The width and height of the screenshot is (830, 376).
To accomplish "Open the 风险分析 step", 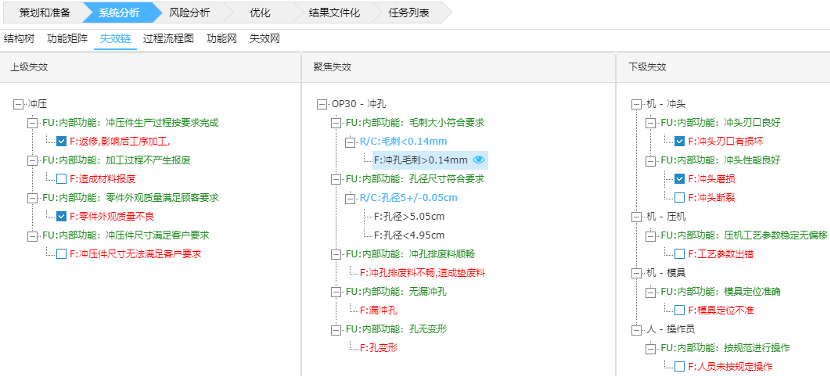I will 190,13.
